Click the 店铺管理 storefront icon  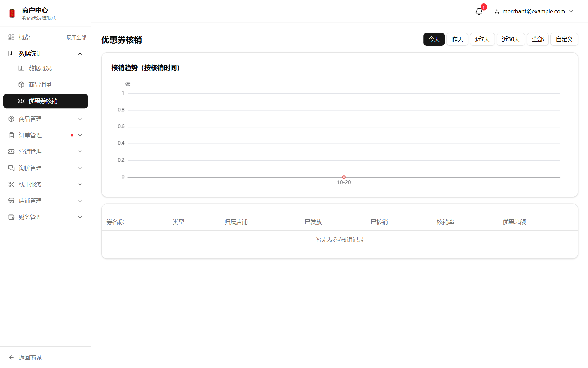(11, 201)
